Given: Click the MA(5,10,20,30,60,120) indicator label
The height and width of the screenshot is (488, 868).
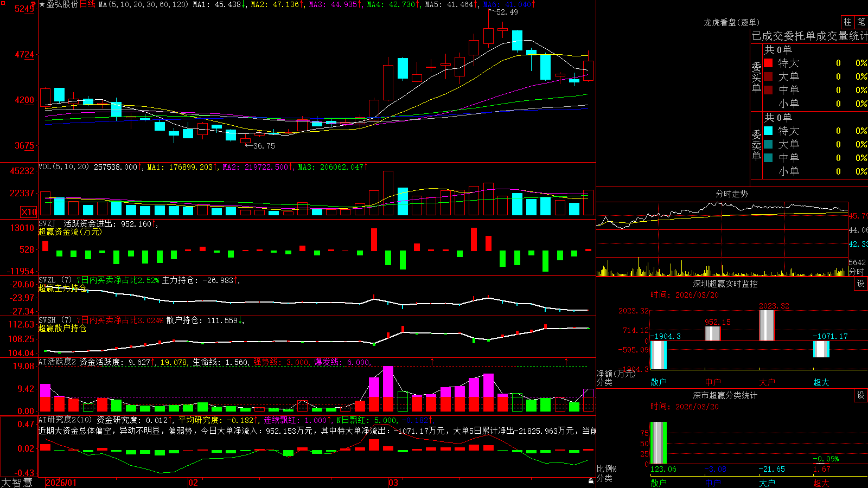Looking at the screenshot, I should click(x=143, y=4).
